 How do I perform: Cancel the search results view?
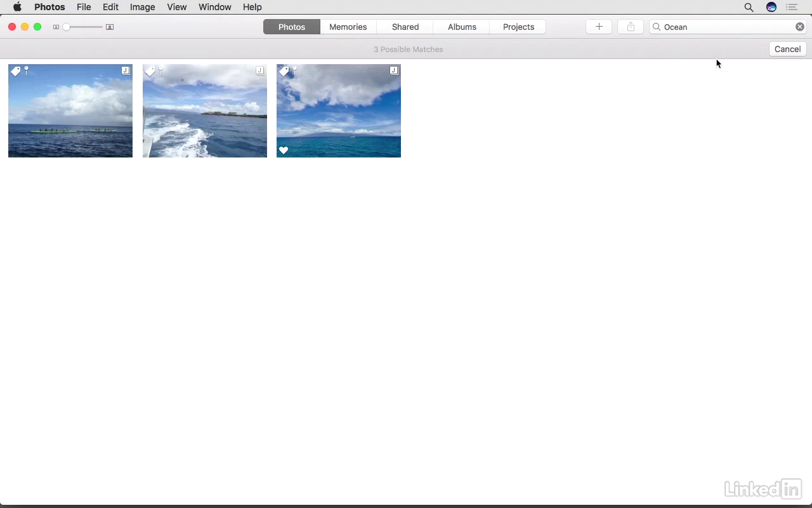787,49
